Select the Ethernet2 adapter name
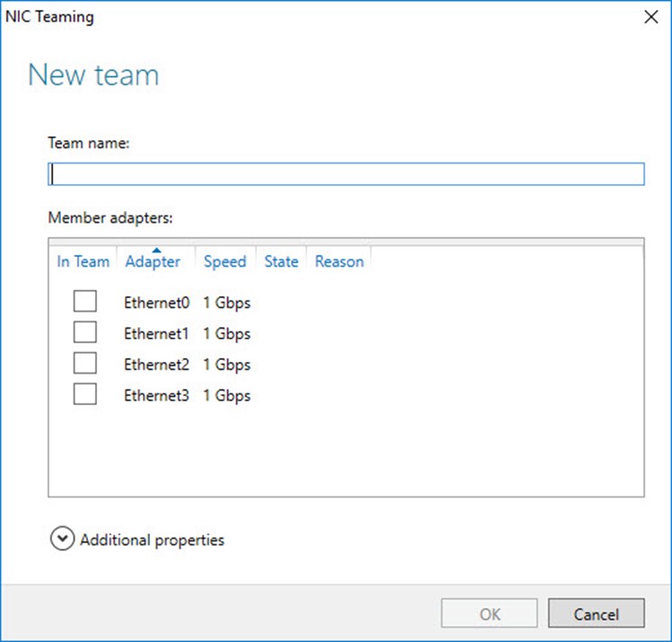 pyautogui.click(x=156, y=365)
